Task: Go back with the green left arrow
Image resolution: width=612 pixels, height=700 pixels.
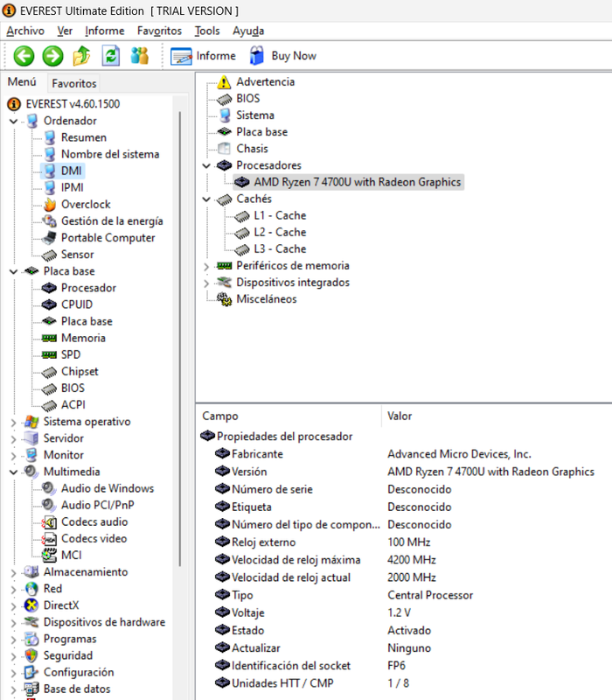Action: click(x=24, y=56)
